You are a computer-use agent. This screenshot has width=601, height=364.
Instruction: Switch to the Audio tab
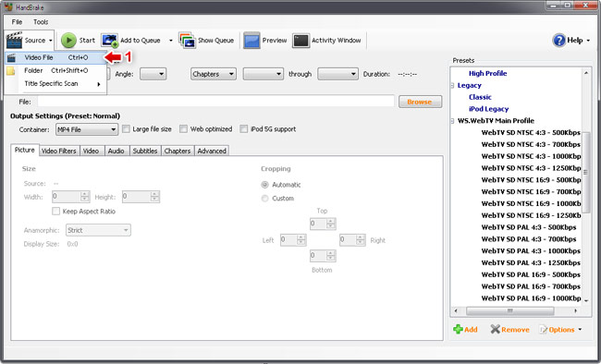[x=117, y=151]
